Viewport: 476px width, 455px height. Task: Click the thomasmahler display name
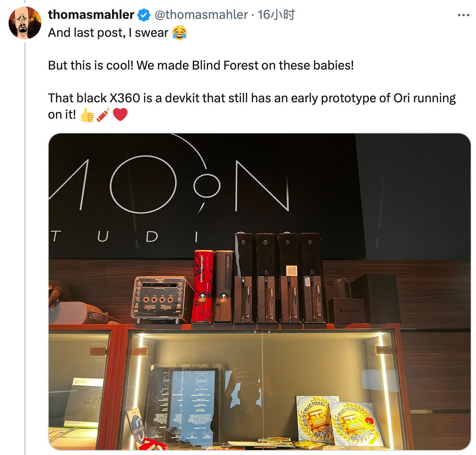pos(91,15)
